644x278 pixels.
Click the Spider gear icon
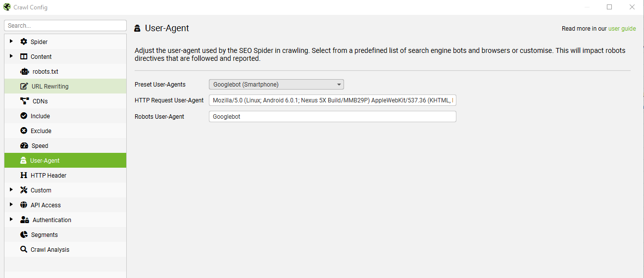pos(24,42)
